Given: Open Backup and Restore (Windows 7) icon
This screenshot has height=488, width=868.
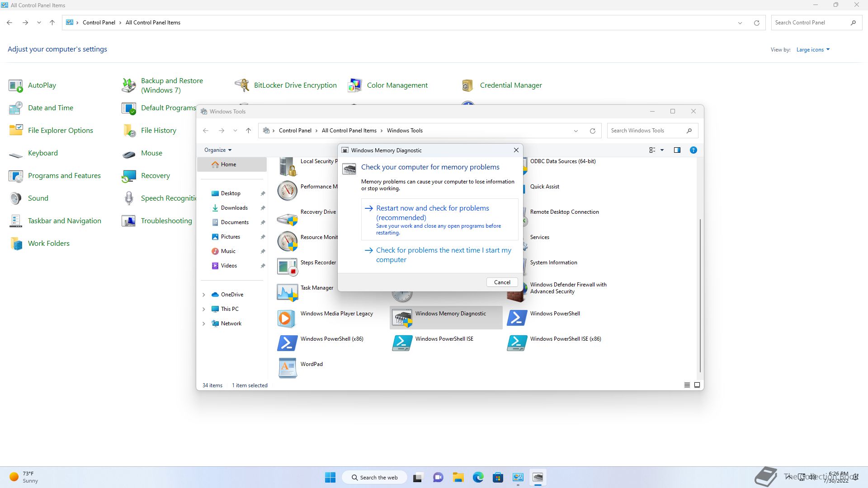Looking at the screenshot, I should tap(129, 85).
